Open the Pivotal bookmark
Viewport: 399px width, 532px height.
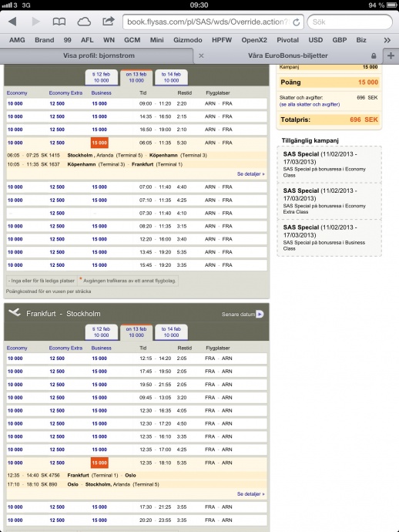pos(287,40)
